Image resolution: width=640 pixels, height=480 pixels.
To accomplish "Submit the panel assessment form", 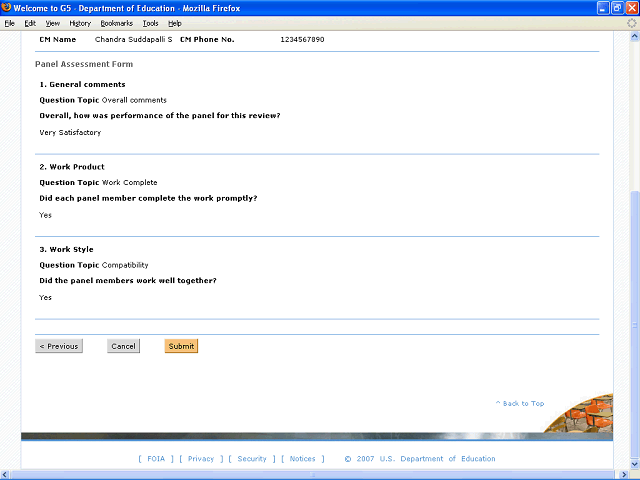I will point(181,346).
